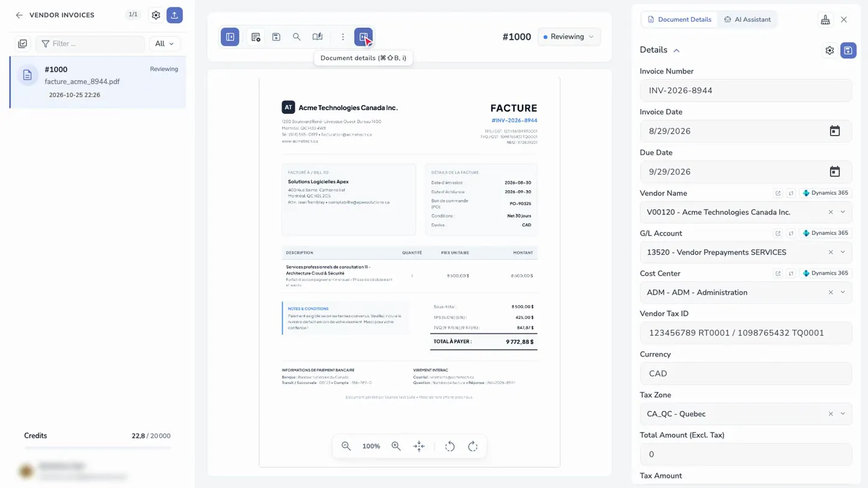Screen dimensions: 868x488
Task: Click the Filter input field
Action: click(90, 43)
